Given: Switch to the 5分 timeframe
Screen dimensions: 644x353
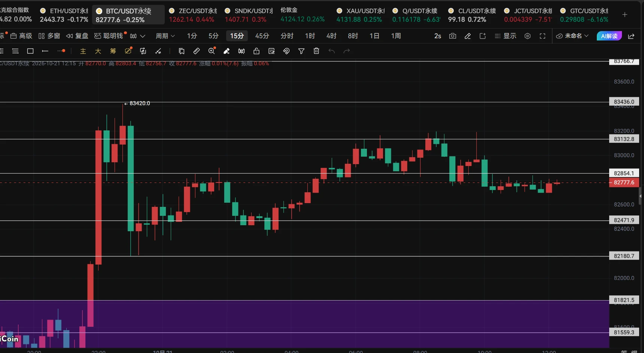Looking at the screenshot, I should click(213, 36).
